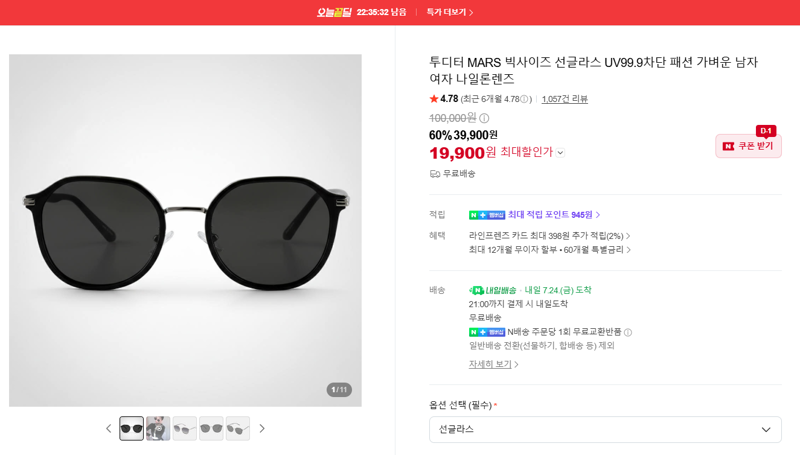This screenshot has height=455, width=800.
Task: Open 자세히 보기 delivery details link
Action: (493, 364)
